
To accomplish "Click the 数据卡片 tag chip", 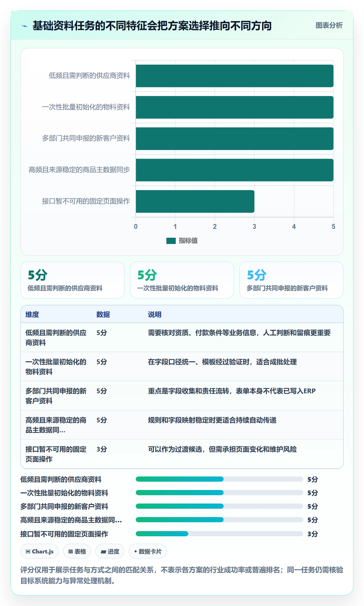I will 148,551.
